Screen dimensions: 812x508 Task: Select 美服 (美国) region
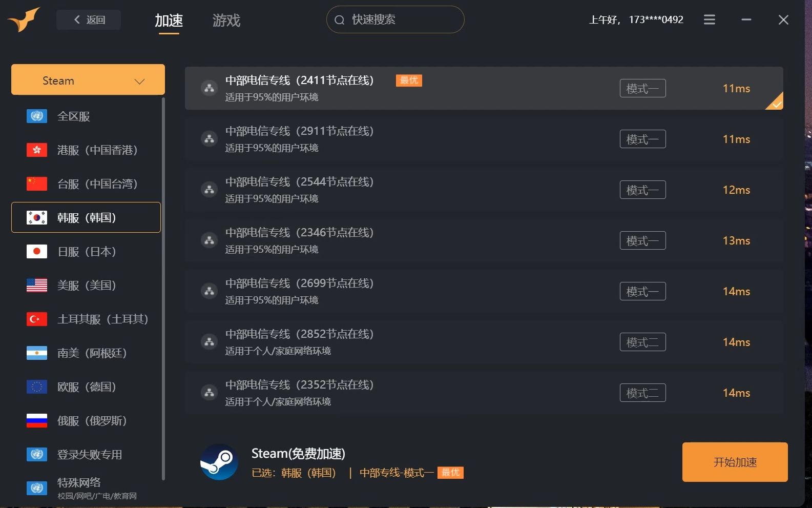pos(86,285)
